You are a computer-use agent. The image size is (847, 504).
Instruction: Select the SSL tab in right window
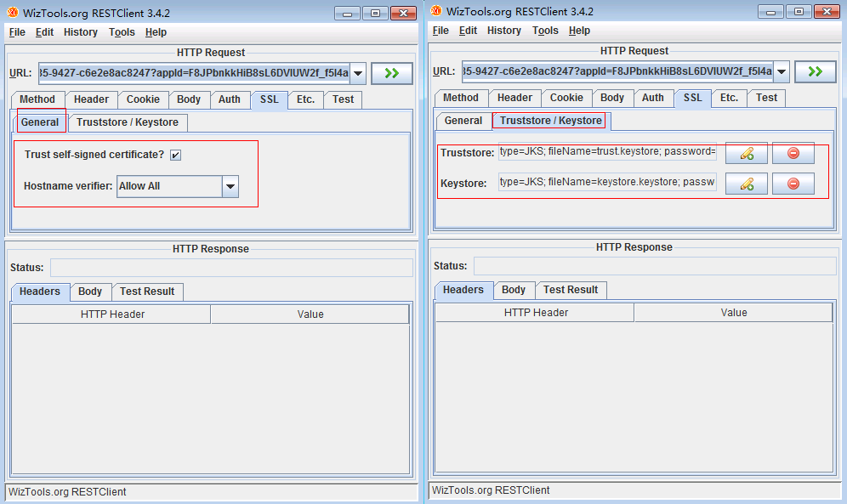tap(692, 99)
